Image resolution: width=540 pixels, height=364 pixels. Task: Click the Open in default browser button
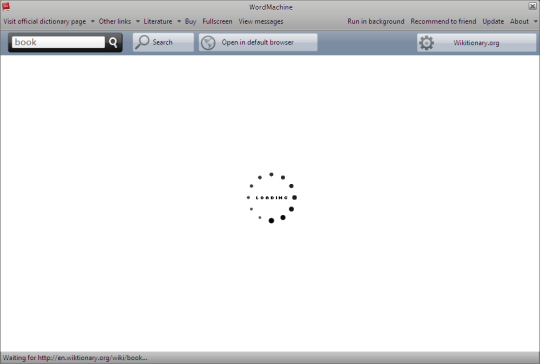258,42
